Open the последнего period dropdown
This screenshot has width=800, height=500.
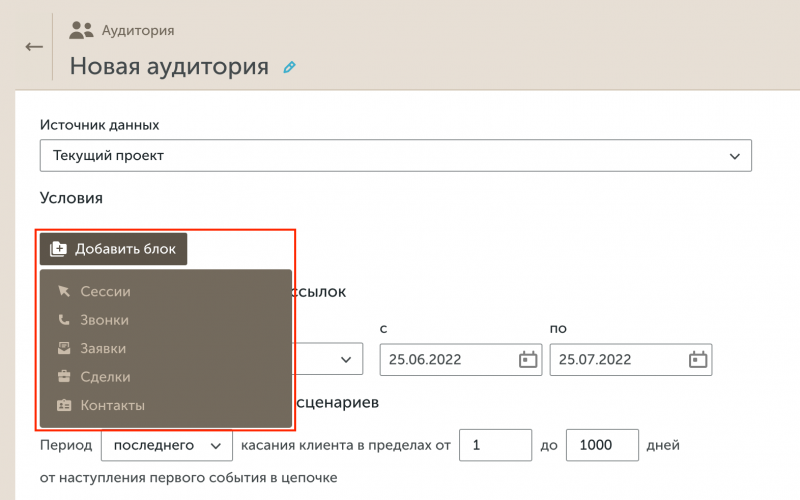tap(167, 444)
